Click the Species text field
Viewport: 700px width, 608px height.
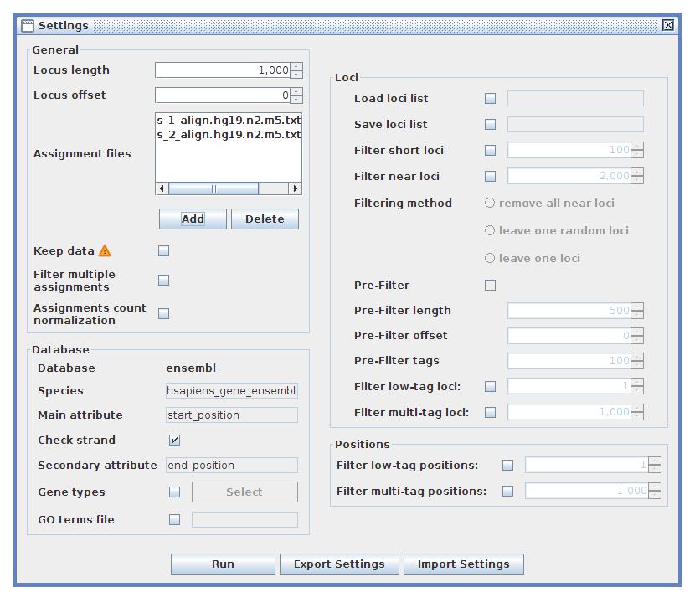pos(232,390)
